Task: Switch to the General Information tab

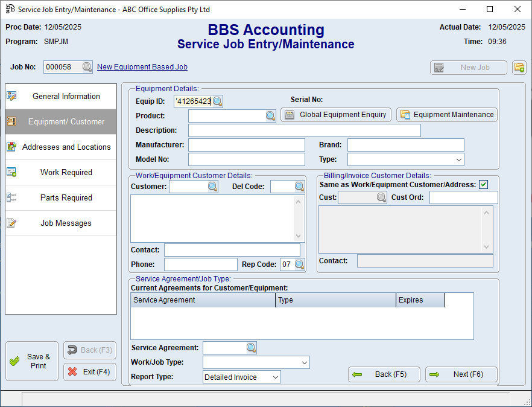Action: (61, 97)
